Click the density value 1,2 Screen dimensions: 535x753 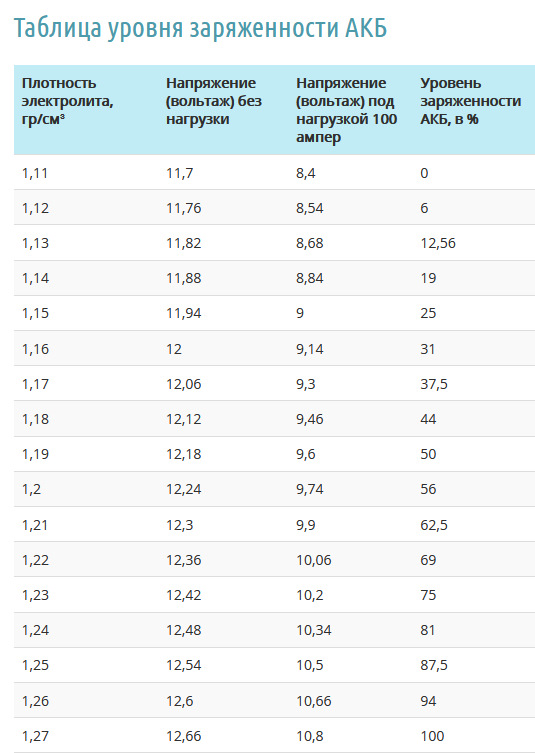coord(31,489)
